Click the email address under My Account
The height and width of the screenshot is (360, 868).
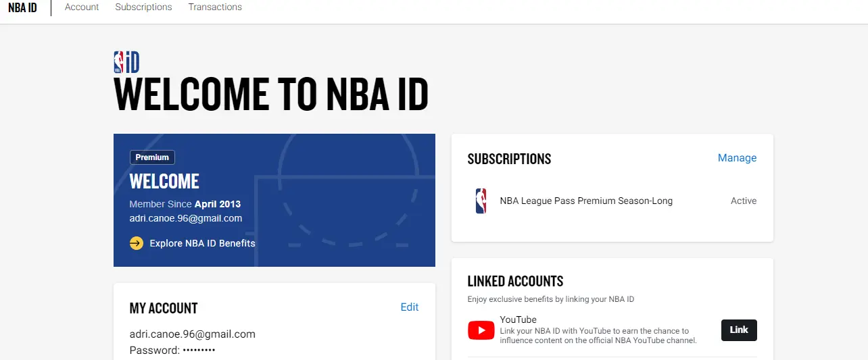(193, 334)
